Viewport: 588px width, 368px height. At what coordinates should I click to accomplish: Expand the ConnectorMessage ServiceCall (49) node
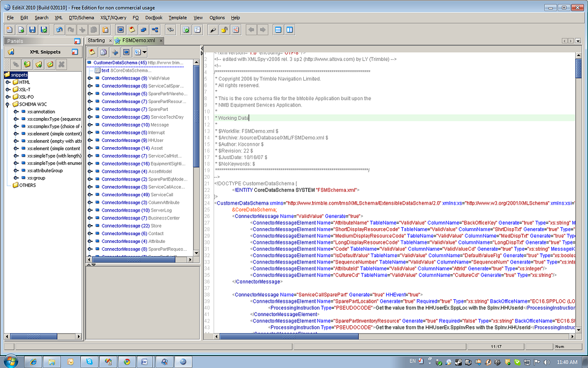[x=91, y=194]
